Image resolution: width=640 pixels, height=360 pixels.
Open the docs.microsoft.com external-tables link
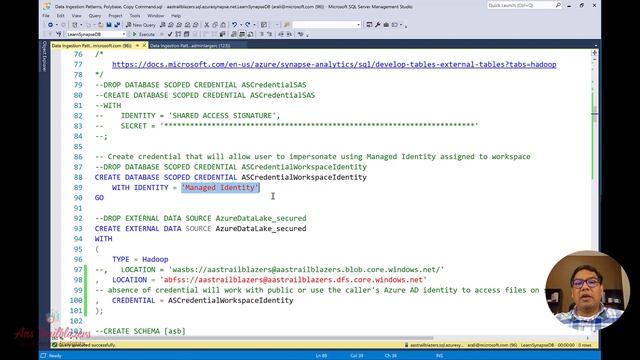pyautogui.click(x=334, y=64)
